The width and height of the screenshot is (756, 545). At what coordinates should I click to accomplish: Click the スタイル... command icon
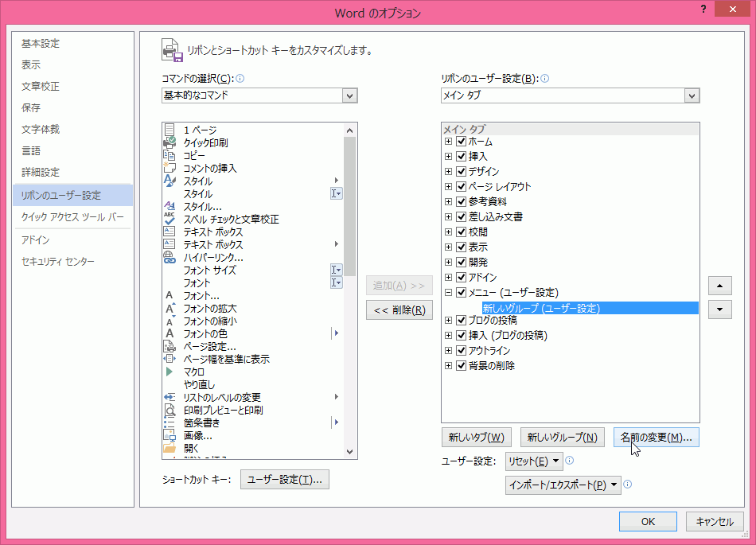pyautogui.click(x=170, y=206)
